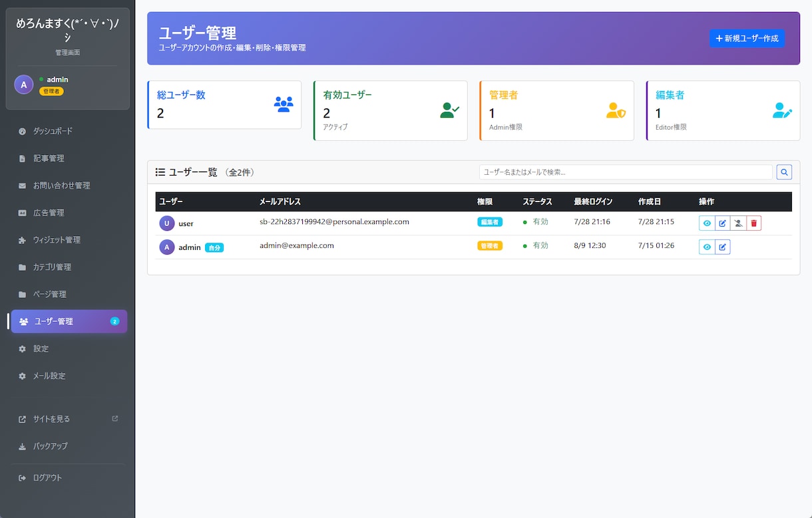
Task: Click the A avatar in admin table row
Action: (x=167, y=247)
